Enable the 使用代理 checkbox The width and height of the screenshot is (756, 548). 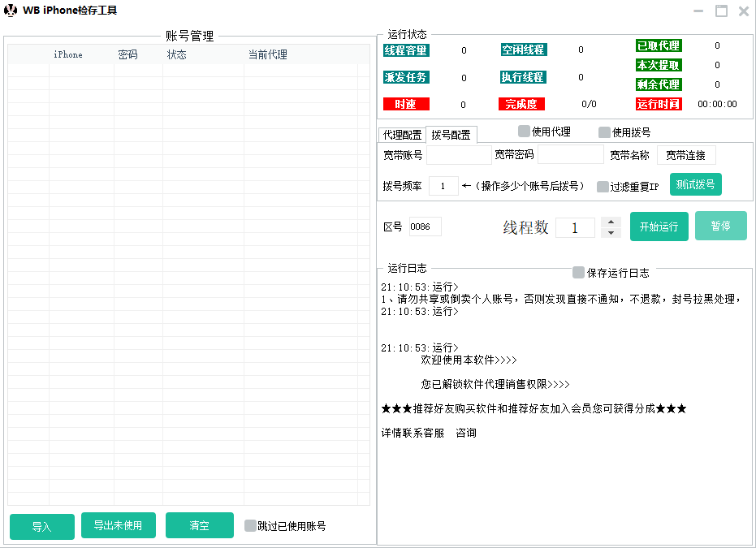pyautogui.click(x=524, y=132)
